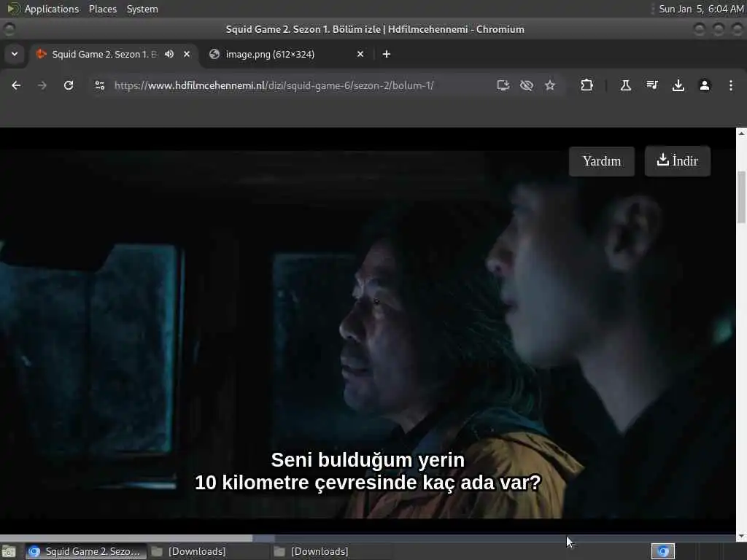
Task: View site information icon in address bar
Action: click(x=99, y=85)
